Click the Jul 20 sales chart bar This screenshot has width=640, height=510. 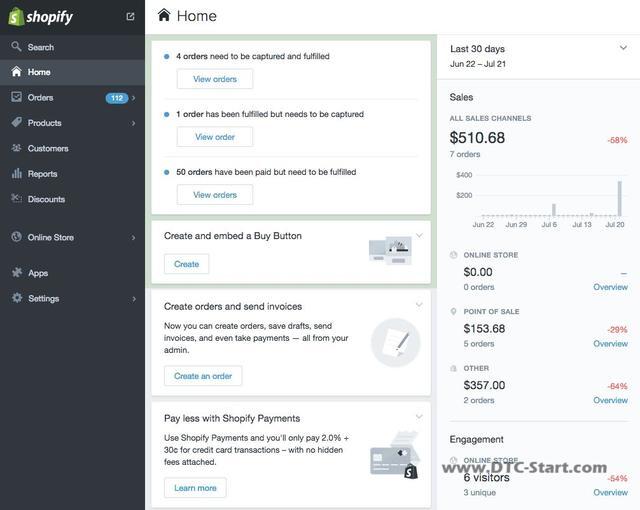[620, 198]
